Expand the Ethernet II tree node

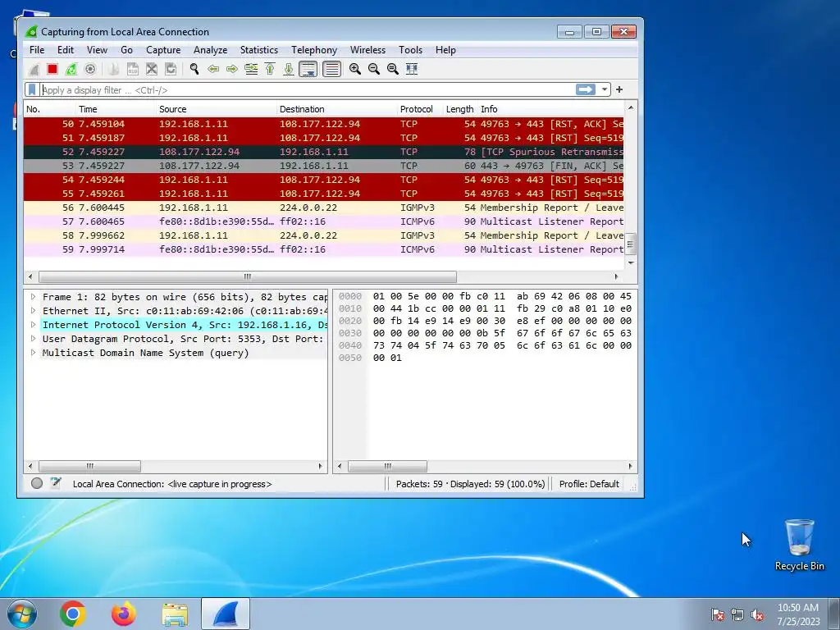33,311
